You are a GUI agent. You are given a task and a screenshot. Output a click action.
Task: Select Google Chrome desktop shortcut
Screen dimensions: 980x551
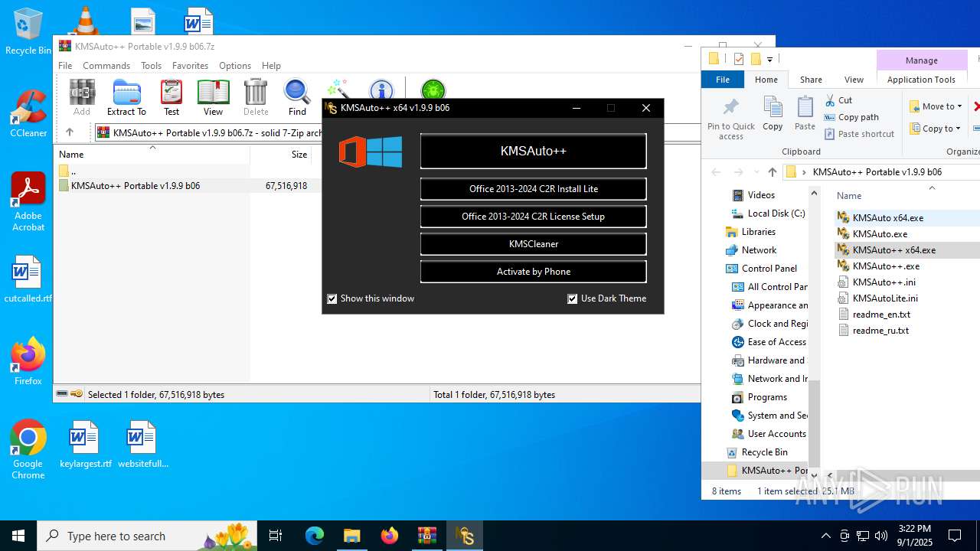pos(28,449)
